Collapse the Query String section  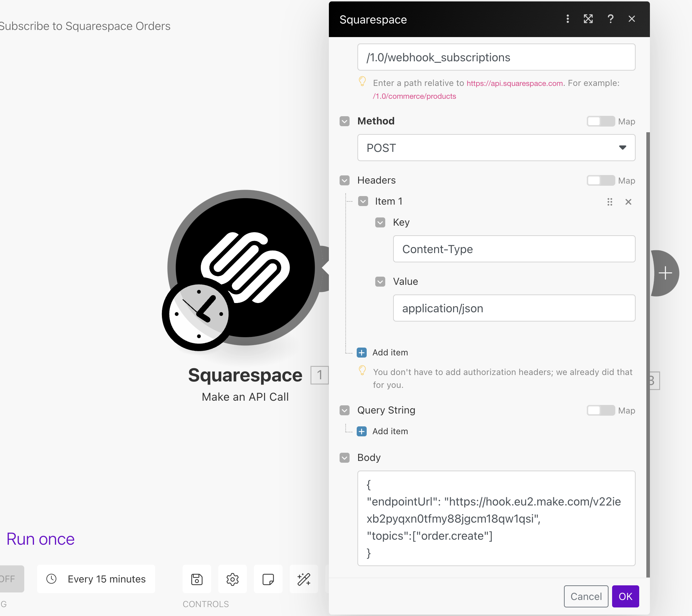click(345, 410)
